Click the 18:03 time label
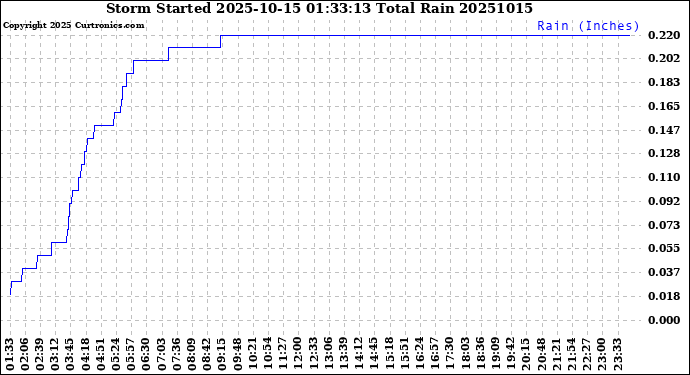This screenshot has height=375, width=690. 465,355
